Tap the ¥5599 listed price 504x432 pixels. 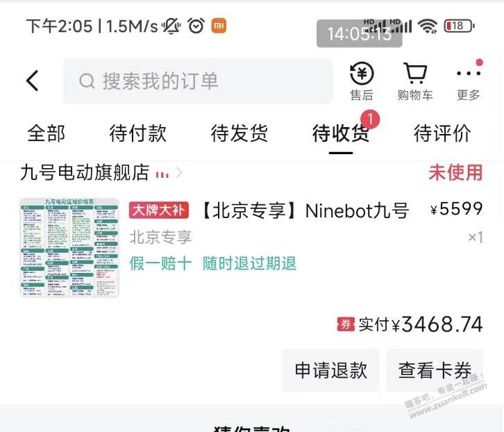pyautogui.click(x=456, y=209)
